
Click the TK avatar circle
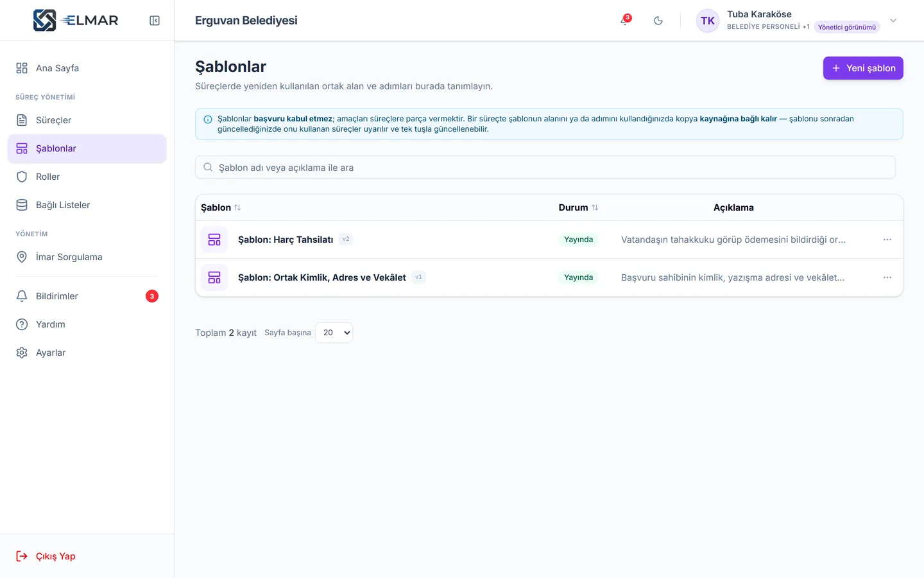click(708, 21)
